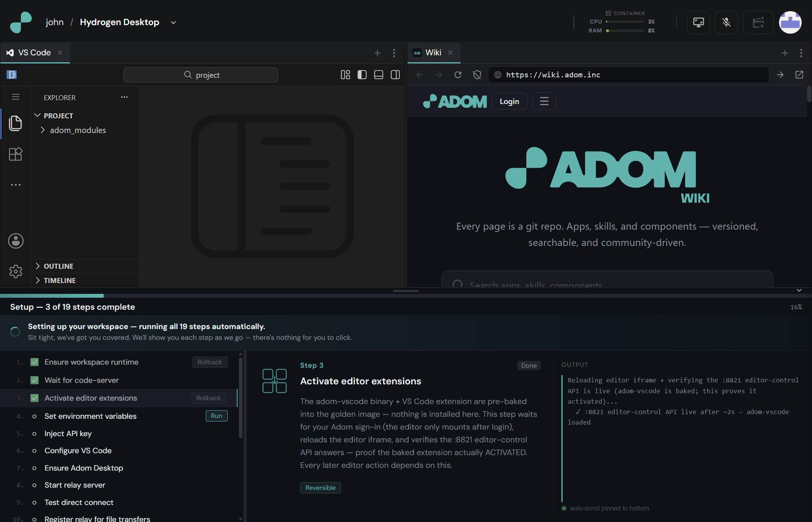Go forward in the Wiki browser
The height and width of the screenshot is (522, 812).
click(x=438, y=75)
